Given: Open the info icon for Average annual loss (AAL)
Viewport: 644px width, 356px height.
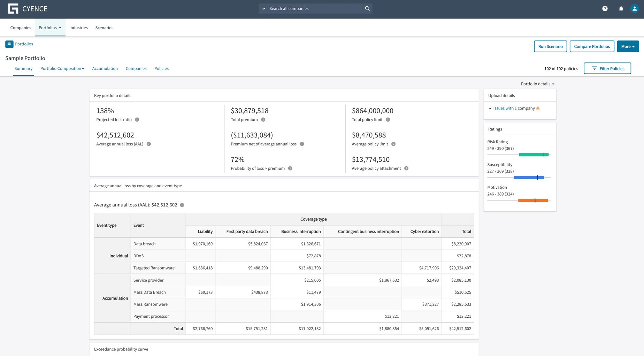Looking at the screenshot, I should click(149, 144).
